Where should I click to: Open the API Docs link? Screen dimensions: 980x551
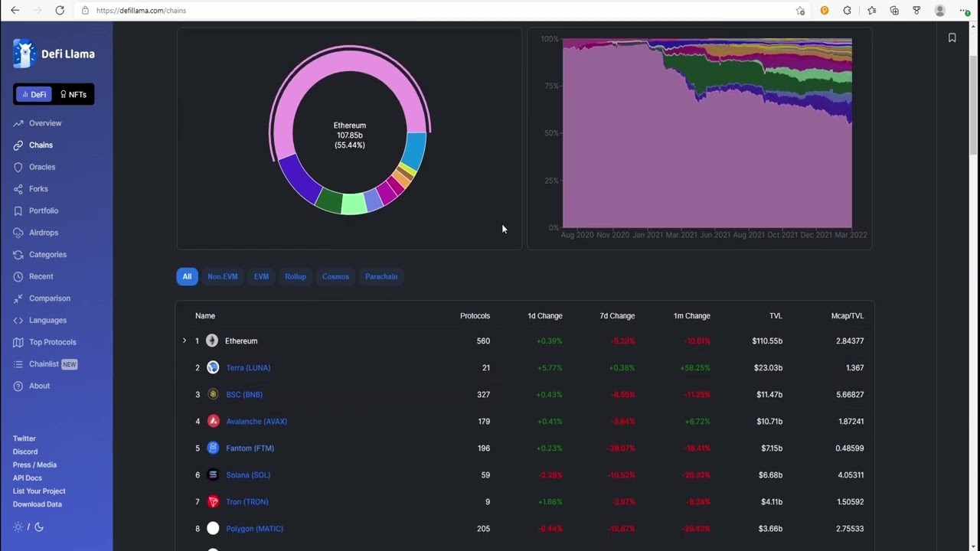click(28, 478)
